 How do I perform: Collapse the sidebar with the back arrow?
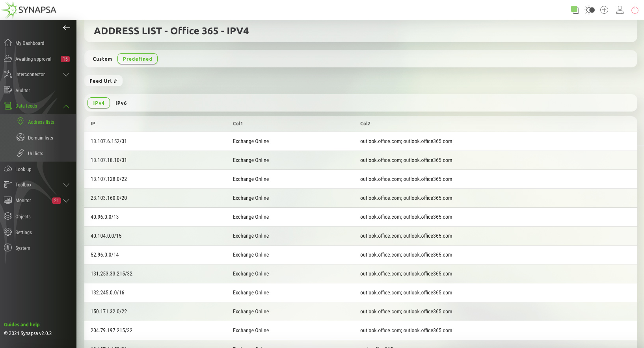[x=66, y=28]
